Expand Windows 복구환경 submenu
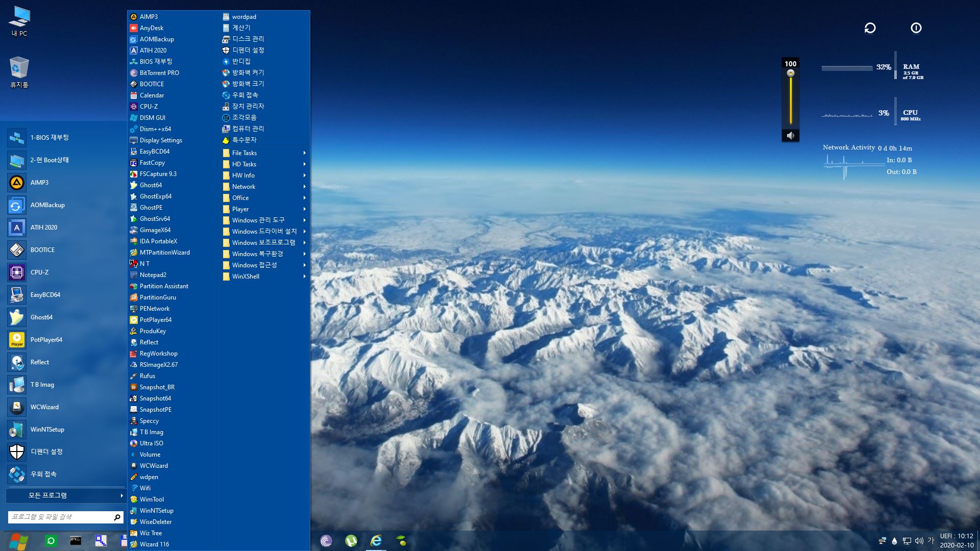The width and height of the screenshot is (980, 551). 265,254
